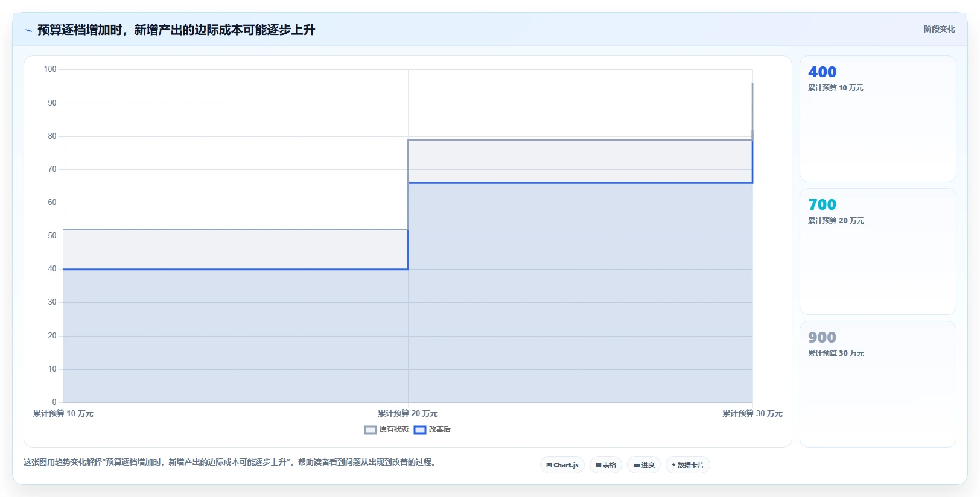Click the y-axis value 10
980x497 pixels.
(x=52, y=369)
